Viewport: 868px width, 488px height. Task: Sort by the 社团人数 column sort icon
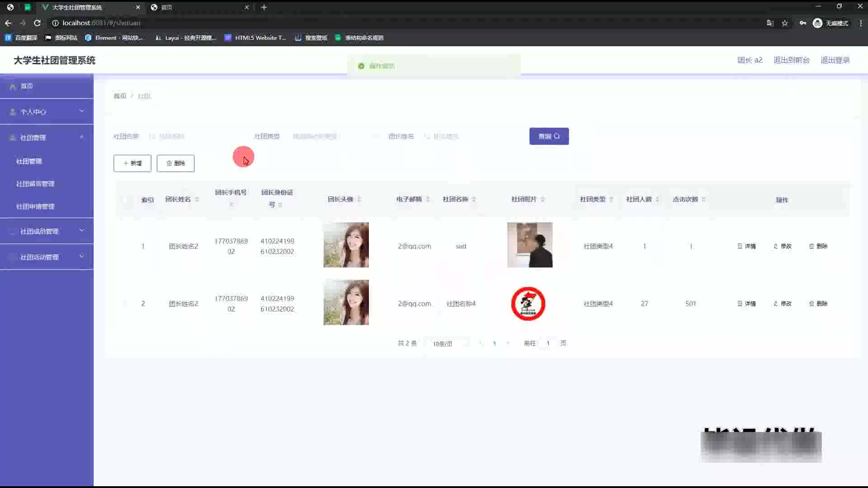[x=657, y=199]
